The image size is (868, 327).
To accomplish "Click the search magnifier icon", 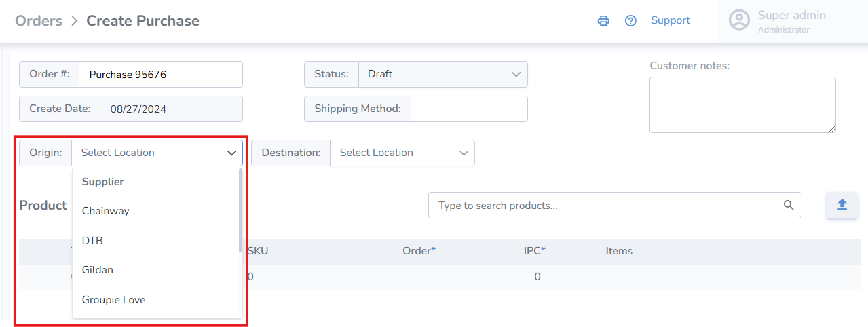I will click(788, 205).
